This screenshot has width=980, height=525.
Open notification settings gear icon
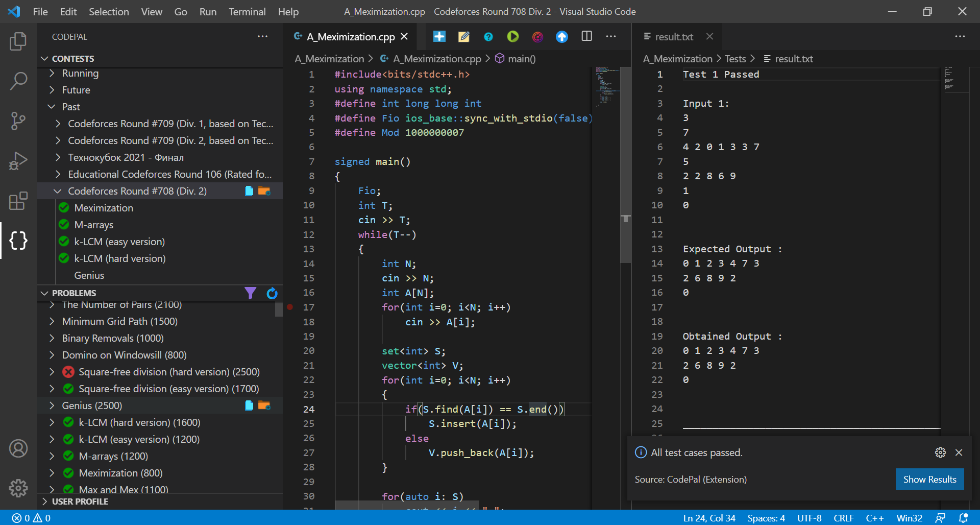[x=940, y=452]
